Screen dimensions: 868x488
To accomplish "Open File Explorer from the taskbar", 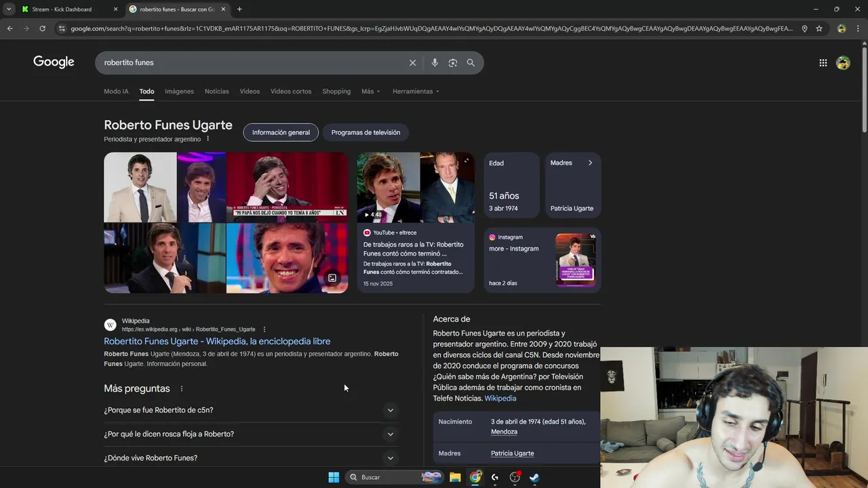I will (455, 477).
